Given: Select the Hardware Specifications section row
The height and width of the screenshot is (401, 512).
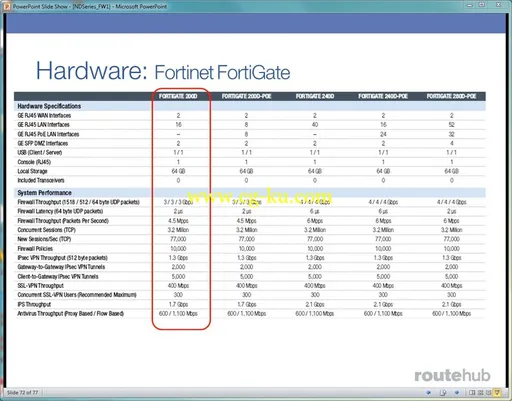Looking at the screenshot, I should pos(250,106).
